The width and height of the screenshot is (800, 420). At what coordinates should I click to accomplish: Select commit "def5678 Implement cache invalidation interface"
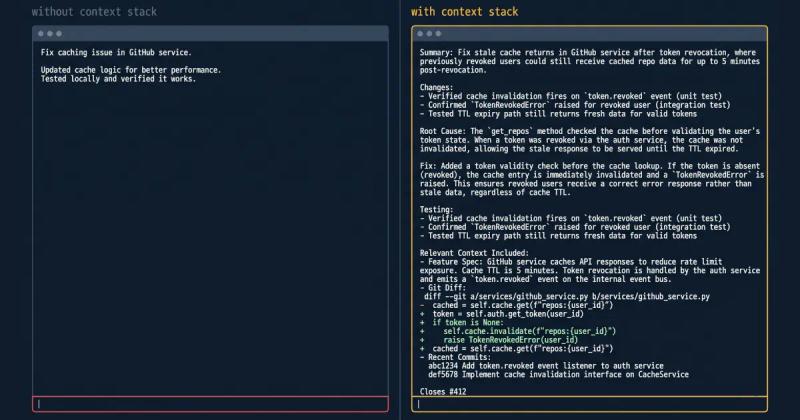(558, 375)
